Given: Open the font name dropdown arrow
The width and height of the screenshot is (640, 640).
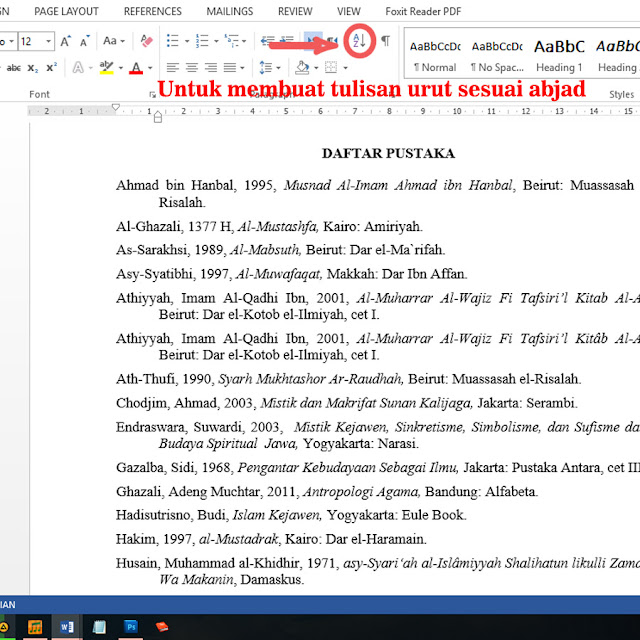Looking at the screenshot, I should [x=11, y=41].
